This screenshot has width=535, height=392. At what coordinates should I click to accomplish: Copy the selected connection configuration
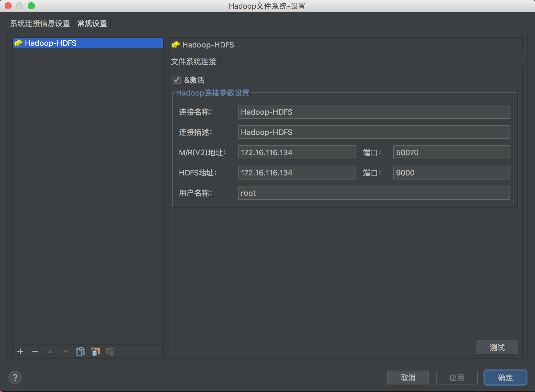[x=80, y=351]
